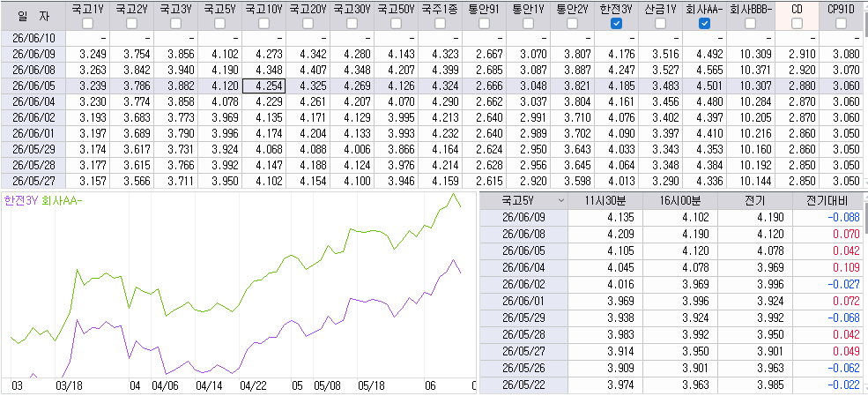Enable the 국고10Y checkbox
Viewport: 868px width, 396px height.
point(264,23)
